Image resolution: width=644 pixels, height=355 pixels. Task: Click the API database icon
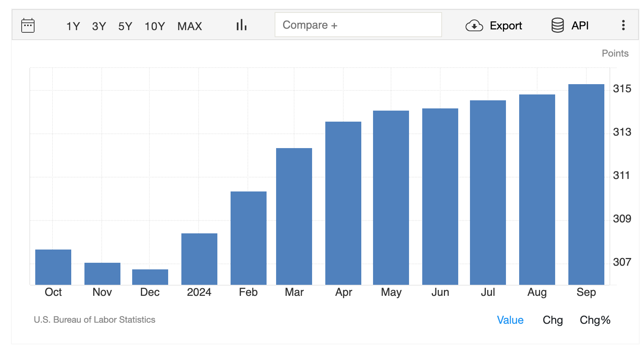(557, 25)
